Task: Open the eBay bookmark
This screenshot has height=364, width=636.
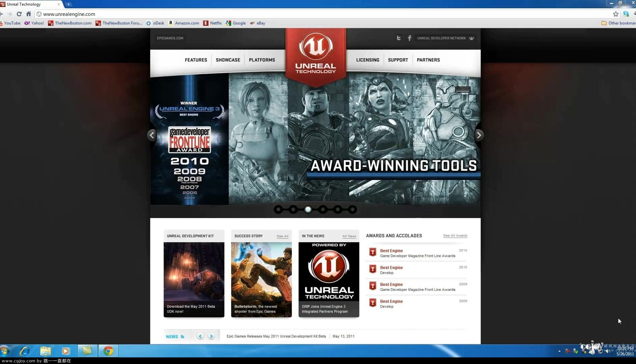Action: pyautogui.click(x=257, y=23)
